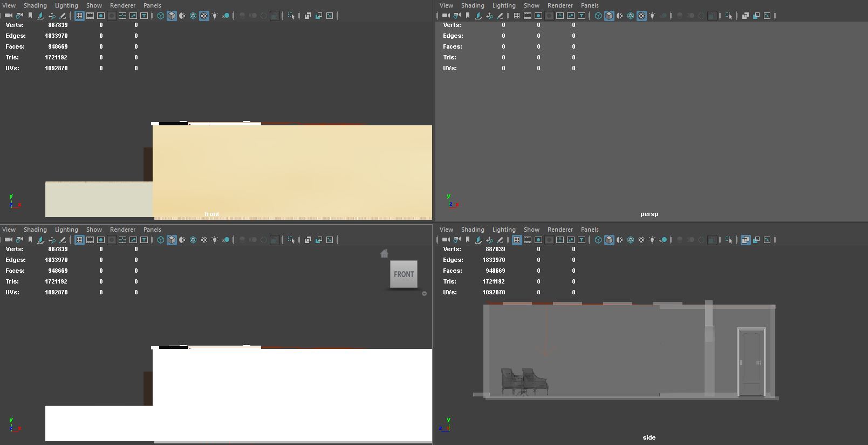The width and height of the screenshot is (868, 445).
Task: Click the Lock Camera icon in front panel
Action: 19,16
